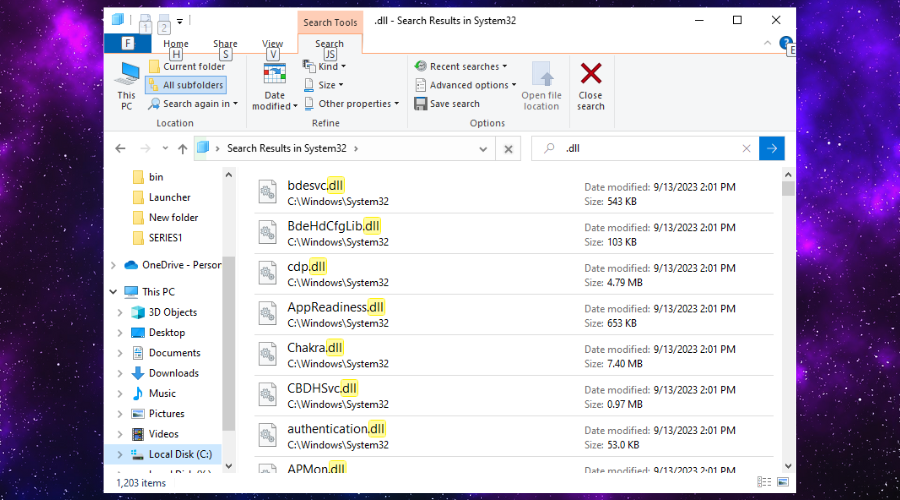Click the Help question mark icon

[785, 42]
